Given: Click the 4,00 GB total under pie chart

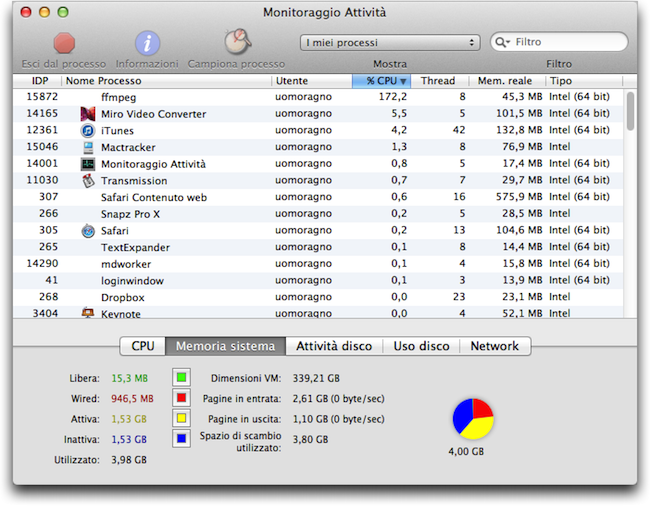Looking at the screenshot, I should point(466,452).
